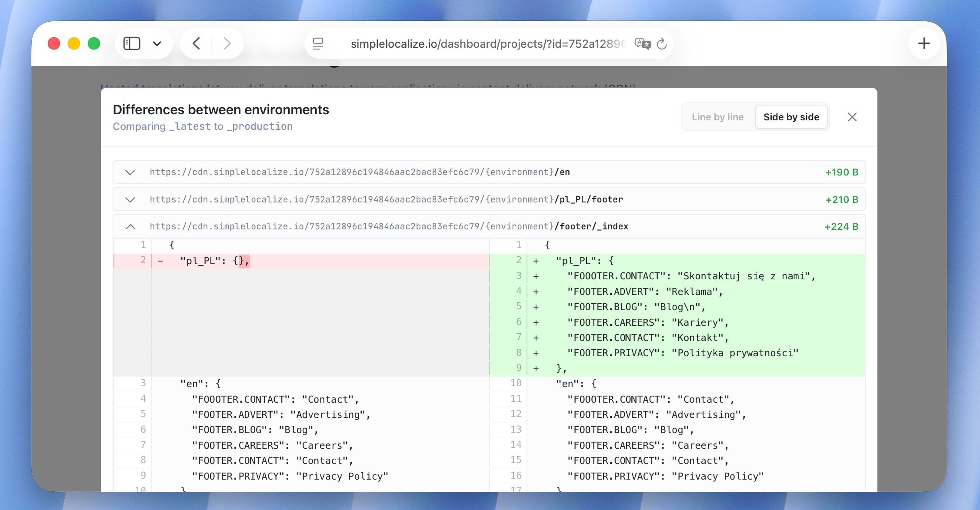Image resolution: width=980 pixels, height=510 pixels.
Task: Click the page settings icon in address bar
Action: 319,43
